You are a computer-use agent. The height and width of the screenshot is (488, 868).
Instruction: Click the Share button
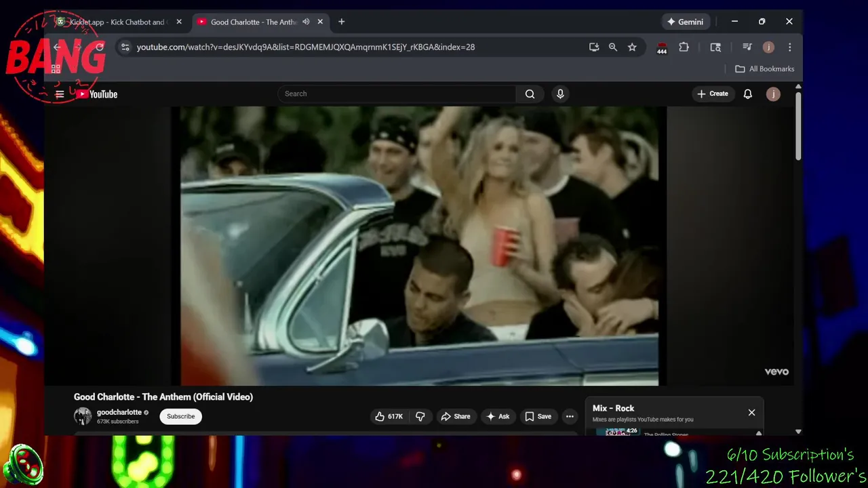(x=456, y=416)
